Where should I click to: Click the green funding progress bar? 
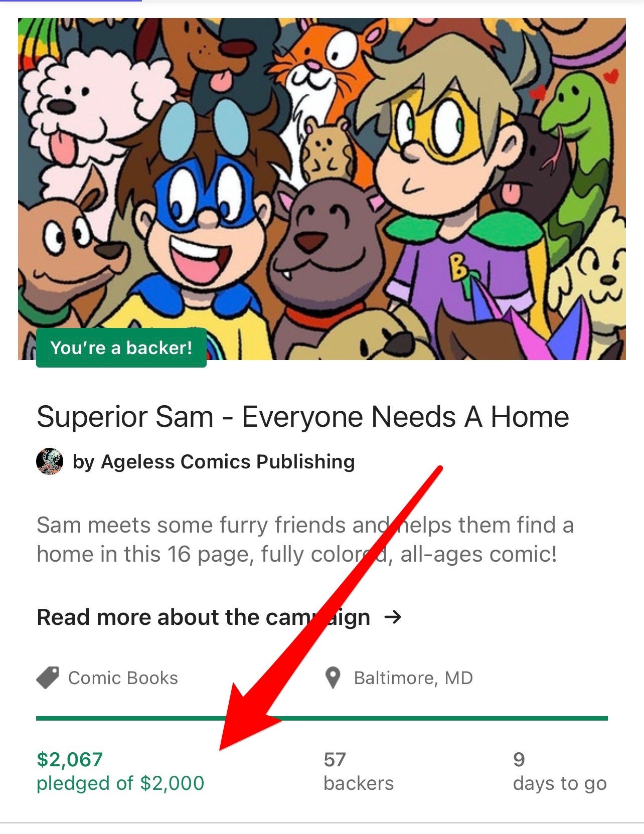pyautogui.click(x=322, y=718)
